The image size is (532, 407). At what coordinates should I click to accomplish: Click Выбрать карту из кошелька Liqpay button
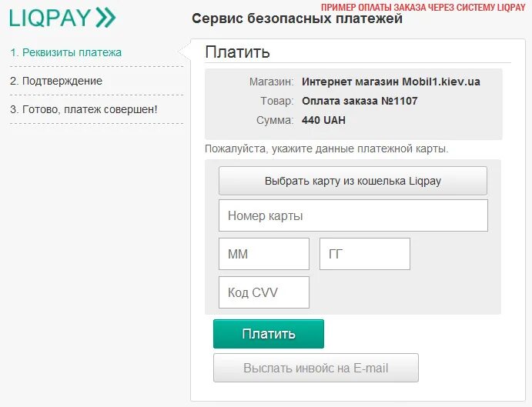tap(353, 181)
